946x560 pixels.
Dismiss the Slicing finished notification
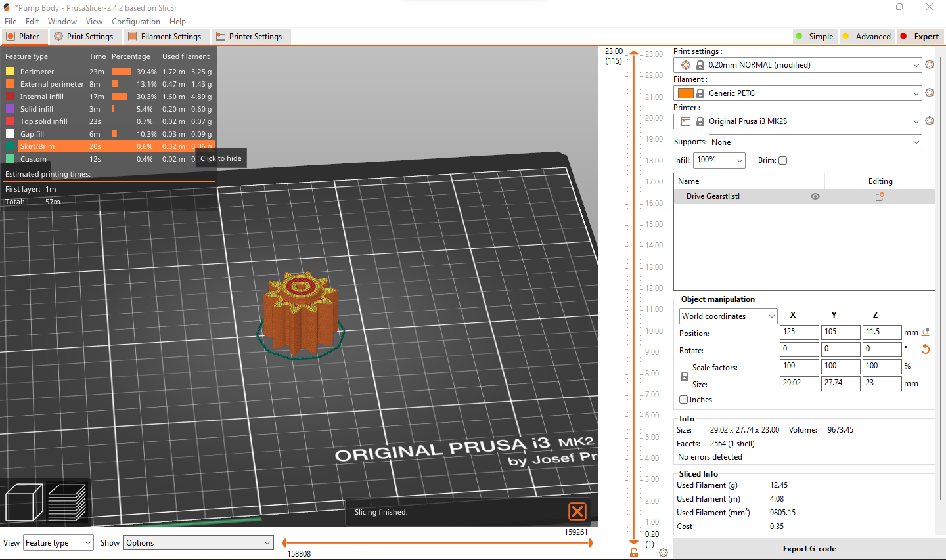[x=577, y=511]
